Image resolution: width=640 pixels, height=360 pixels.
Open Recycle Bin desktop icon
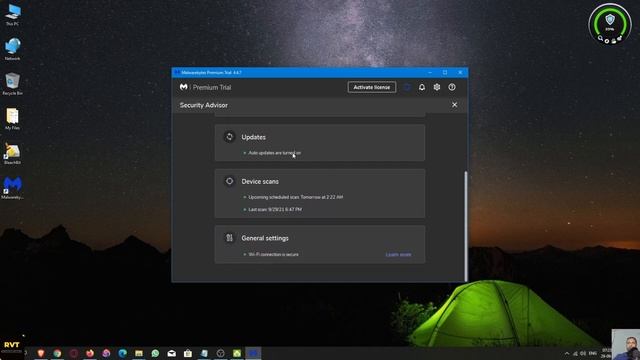pyautogui.click(x=12, y=84)
